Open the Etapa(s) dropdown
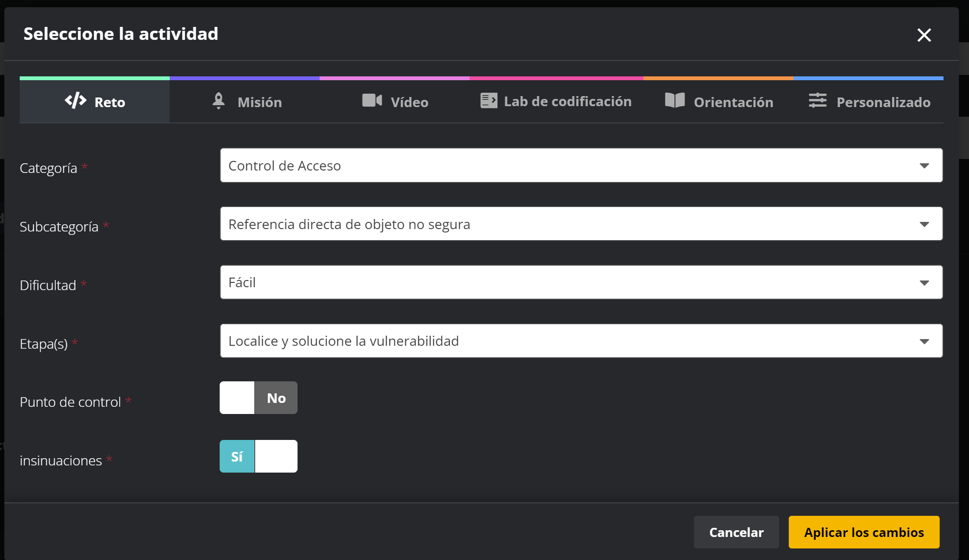 [581, 341]
